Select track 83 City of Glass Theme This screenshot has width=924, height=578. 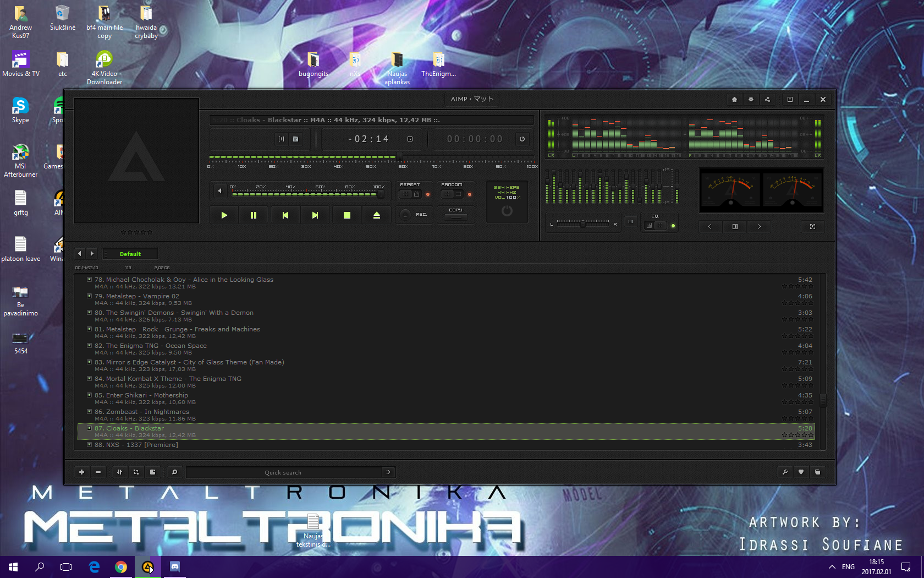[x=446, y=365]
